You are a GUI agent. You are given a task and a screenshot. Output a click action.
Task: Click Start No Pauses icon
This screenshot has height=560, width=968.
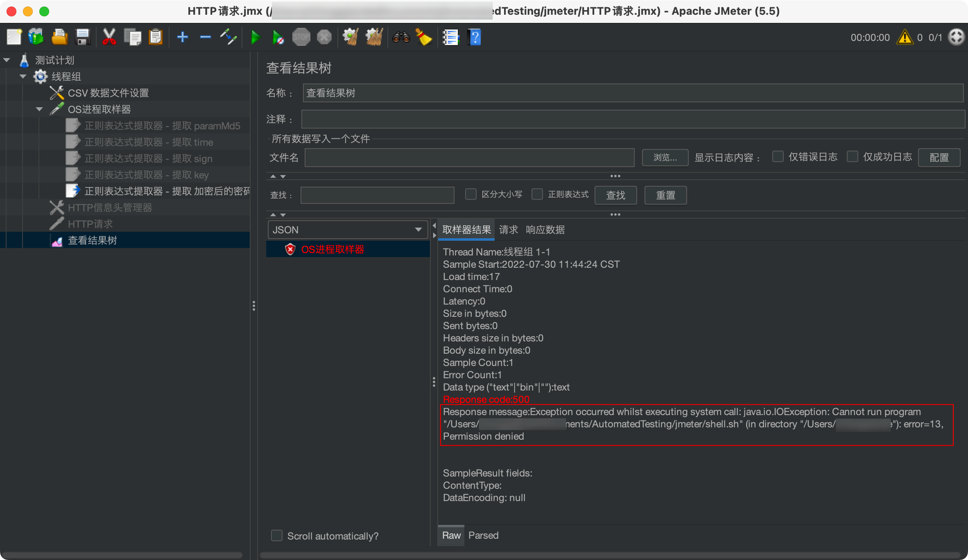tap(278, 37)
